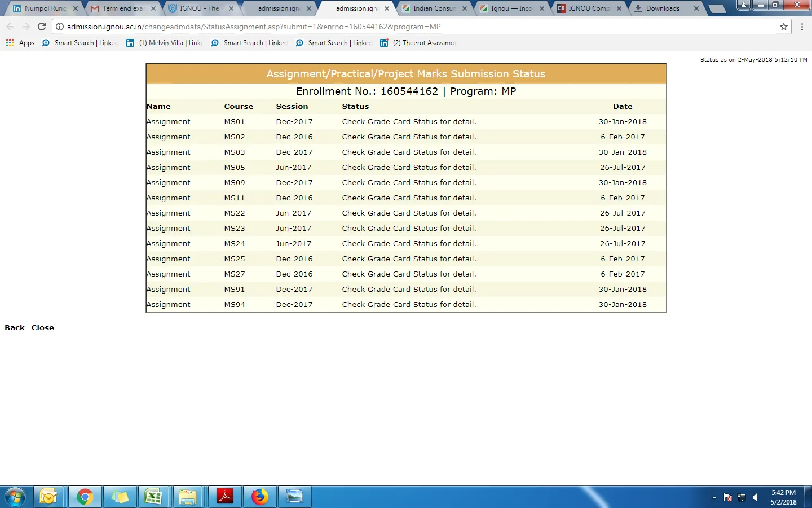
Task: Switch to the Indian Consumer tab
Action: (434, 8)
